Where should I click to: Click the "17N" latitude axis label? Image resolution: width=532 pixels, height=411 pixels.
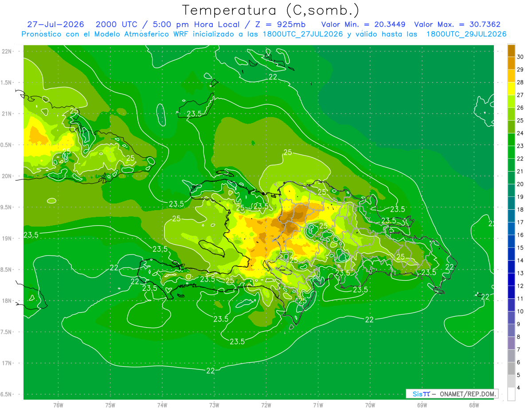coord(7,363)
